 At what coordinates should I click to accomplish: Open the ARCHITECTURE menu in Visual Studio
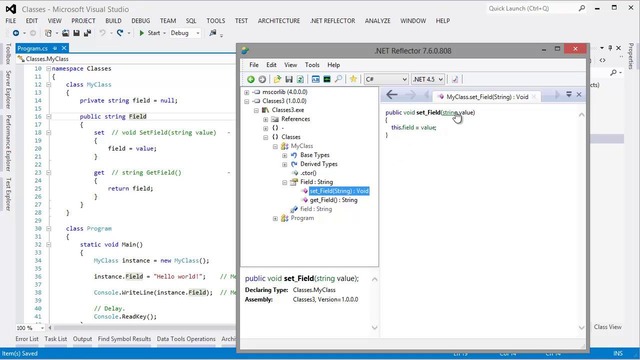coord(279,21)
